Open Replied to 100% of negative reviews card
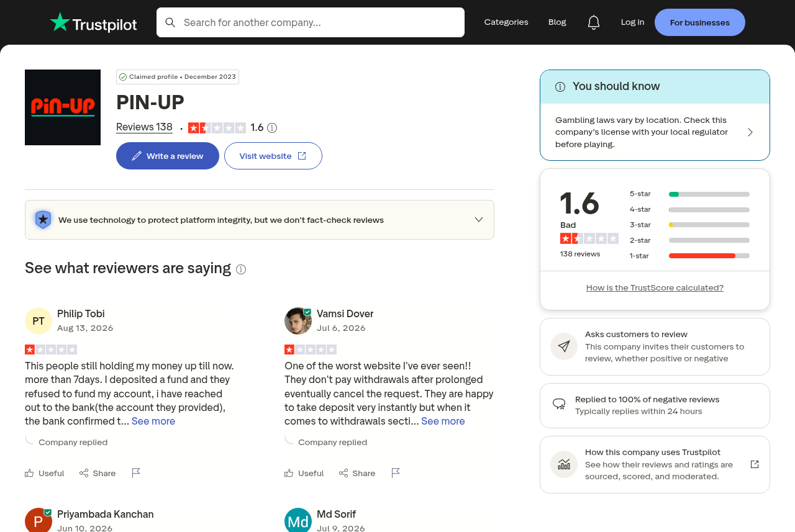The width and height of the screenshot is (795, 532). pos(655,405)
